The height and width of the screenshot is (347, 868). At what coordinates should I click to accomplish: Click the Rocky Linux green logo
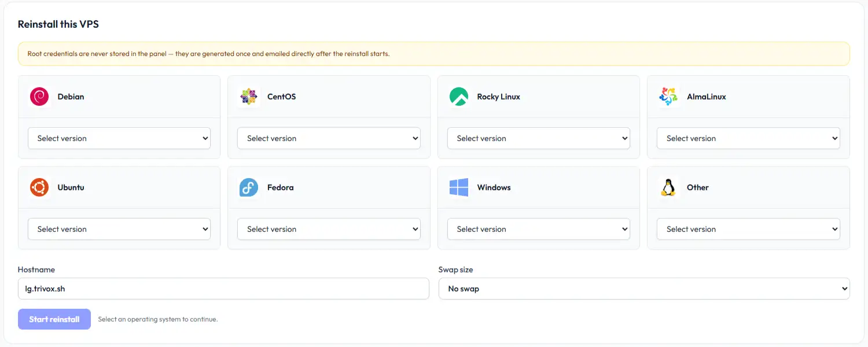click(x=459, y=97)
